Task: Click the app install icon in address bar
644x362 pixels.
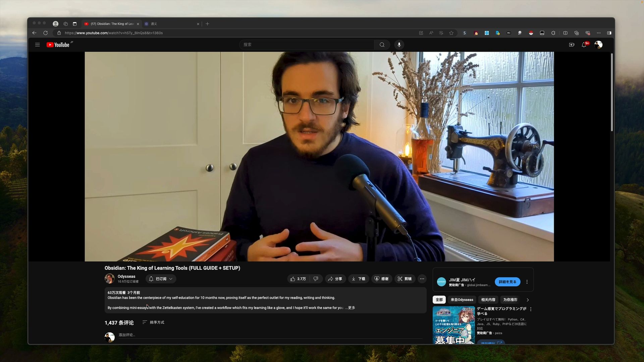Action: [421, 33]
